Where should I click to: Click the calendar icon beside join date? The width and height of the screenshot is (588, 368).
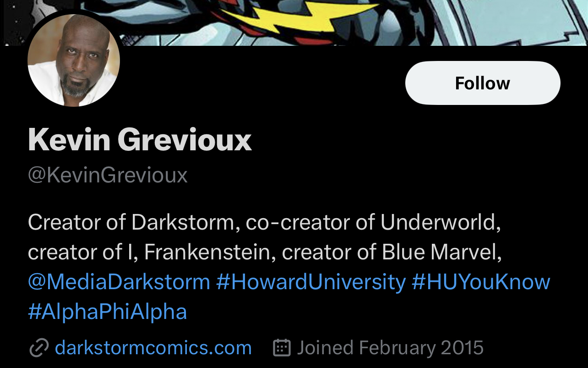(x=282, y=348)
